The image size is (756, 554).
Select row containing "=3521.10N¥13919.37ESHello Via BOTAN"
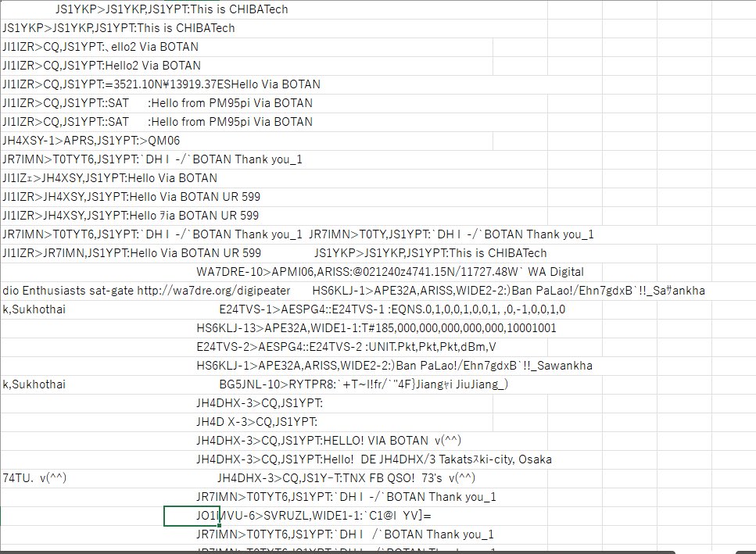pos(161,84)
